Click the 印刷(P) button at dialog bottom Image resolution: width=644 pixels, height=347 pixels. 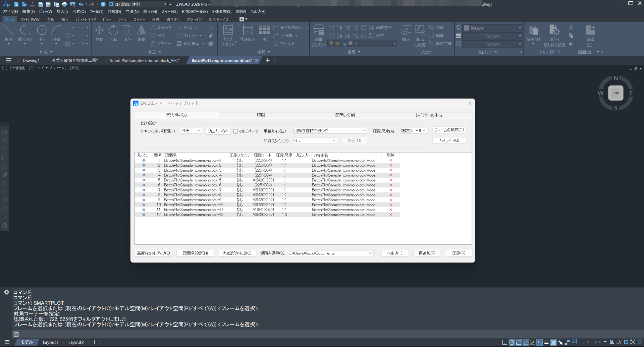(459, 253)
